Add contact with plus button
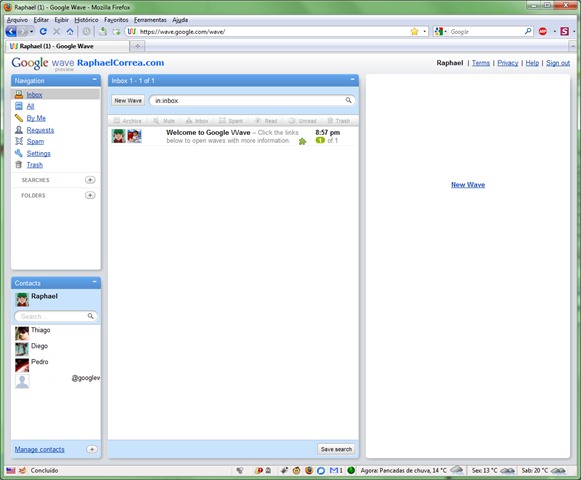581x480 pixels. 92,449
